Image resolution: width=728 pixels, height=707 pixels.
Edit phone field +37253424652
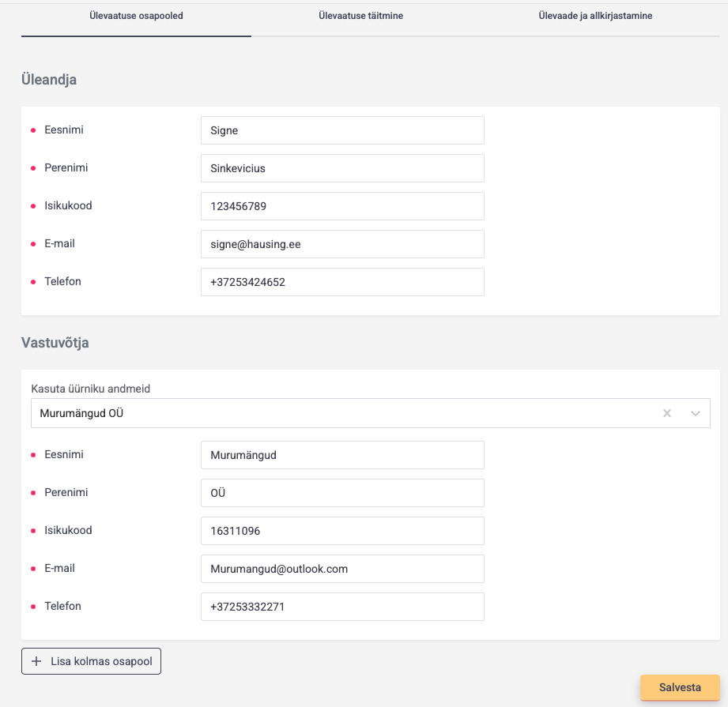tap(342, 282)
